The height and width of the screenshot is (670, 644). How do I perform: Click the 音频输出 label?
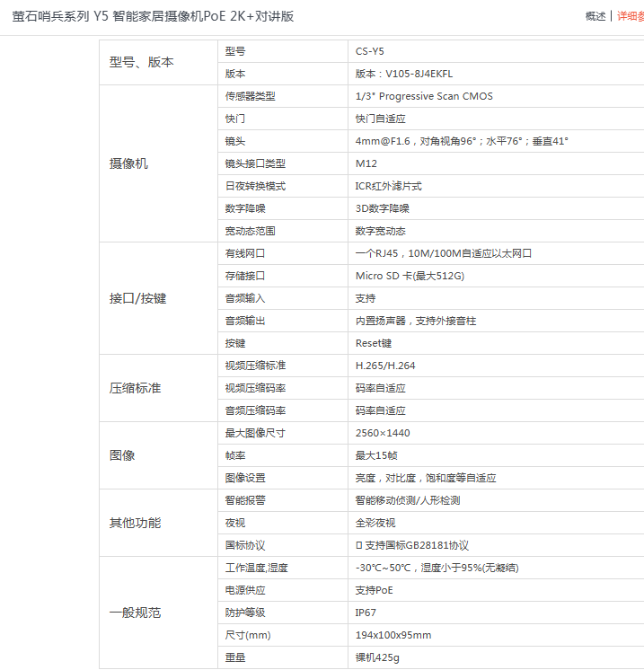click(x=245, y=321)
